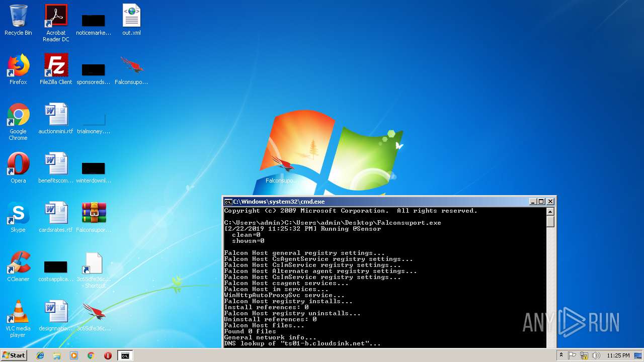Click the DNS lookup ts01-b.cloudsink.net line
Screen dimensions: 644x362
click(x=302, y=343)
